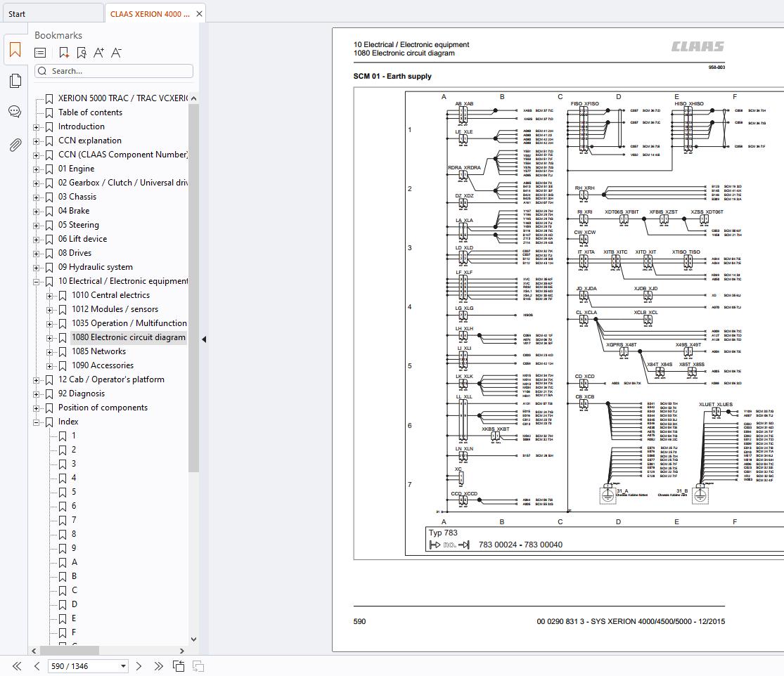Open the Table of contents bookmark

(x=90, y=112)
